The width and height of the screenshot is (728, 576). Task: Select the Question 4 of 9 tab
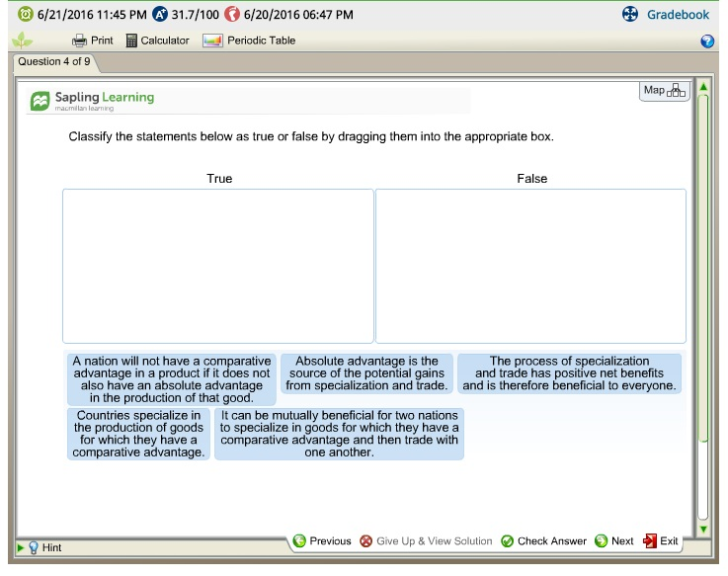point(54,62)
